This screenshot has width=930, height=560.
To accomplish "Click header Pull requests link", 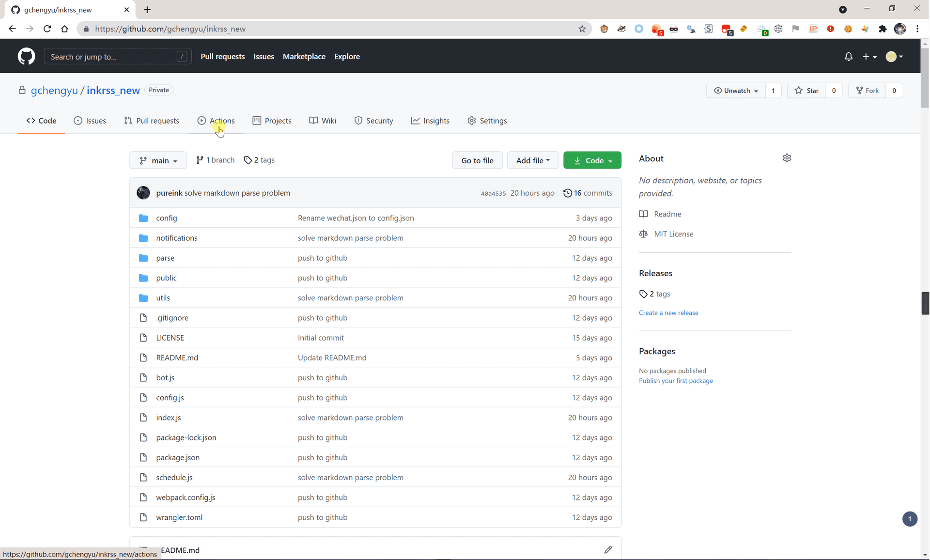I will 222,57.
